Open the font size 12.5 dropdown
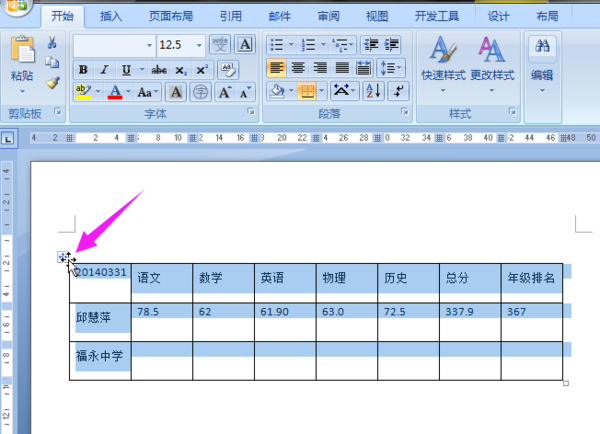The width and height of the screenshot is (600, 434). 199,45
